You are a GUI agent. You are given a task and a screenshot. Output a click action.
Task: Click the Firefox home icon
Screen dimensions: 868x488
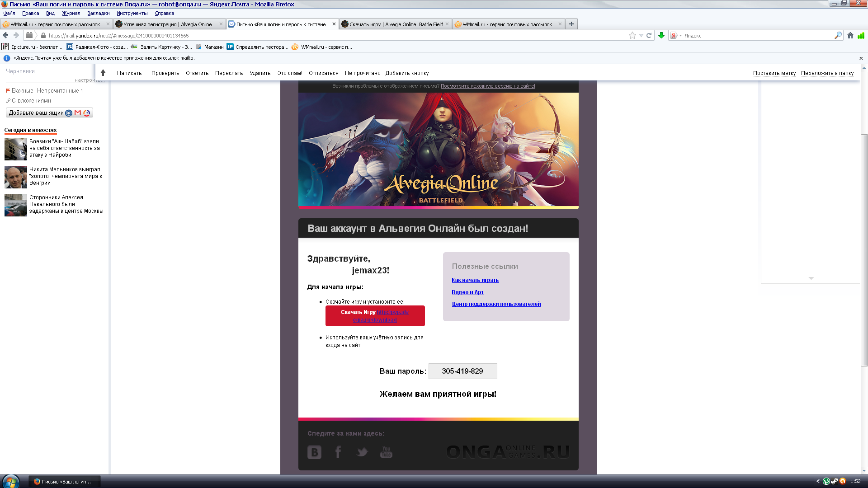tap(850, 35)
